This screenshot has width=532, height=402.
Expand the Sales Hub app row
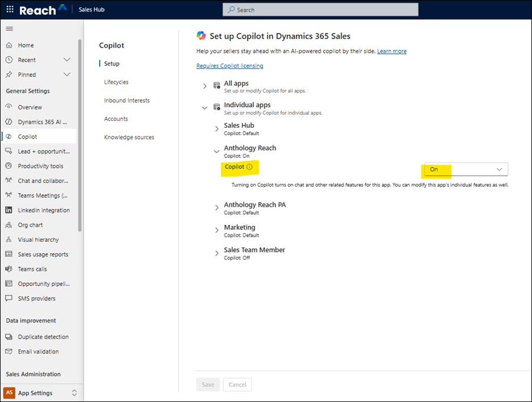(217, 129)
